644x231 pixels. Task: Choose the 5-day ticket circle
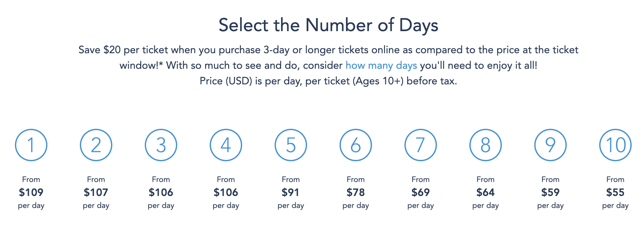pyautogui.click(x=291, y=145)
